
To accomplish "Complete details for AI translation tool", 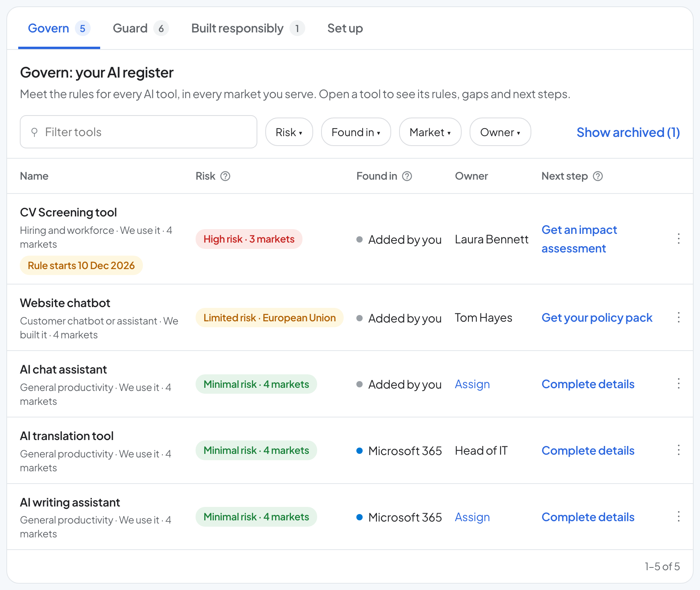I will coord(588,450).
